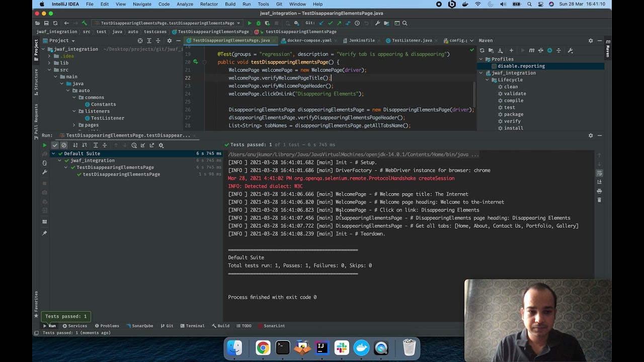This screenshot has width=644, height=362.
Task: Pin tab icon in Run sidebar
Action: [x=44, y=233]
